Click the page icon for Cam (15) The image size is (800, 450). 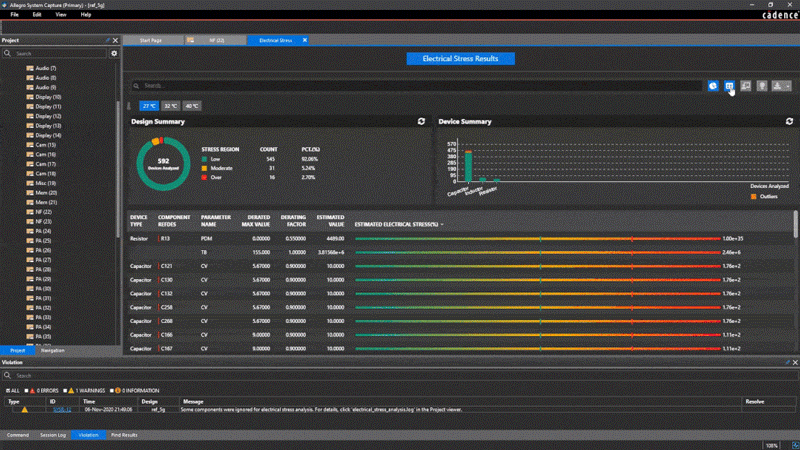[30, 145]
